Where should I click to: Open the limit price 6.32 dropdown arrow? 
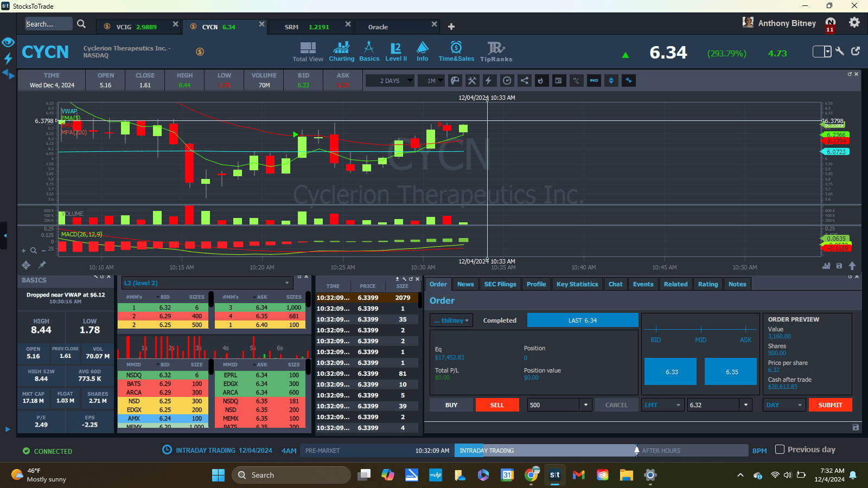[746, 405]
